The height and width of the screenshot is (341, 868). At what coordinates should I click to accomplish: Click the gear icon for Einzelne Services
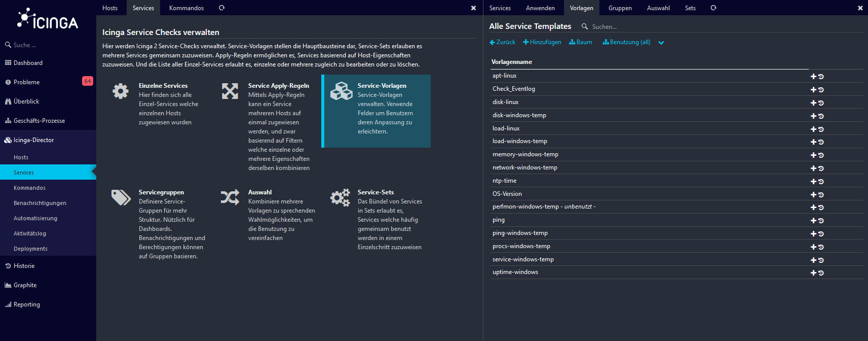[121, 91]
